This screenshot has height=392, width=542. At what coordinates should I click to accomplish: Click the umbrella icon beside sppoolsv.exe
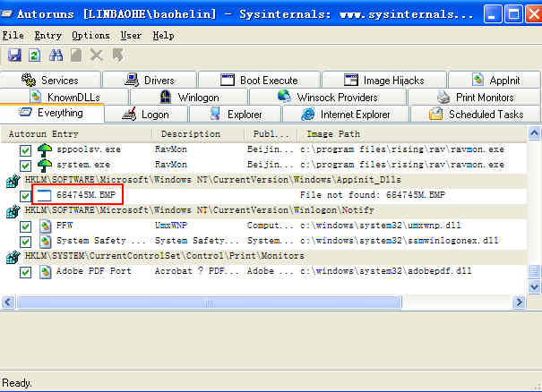(45, 150)
